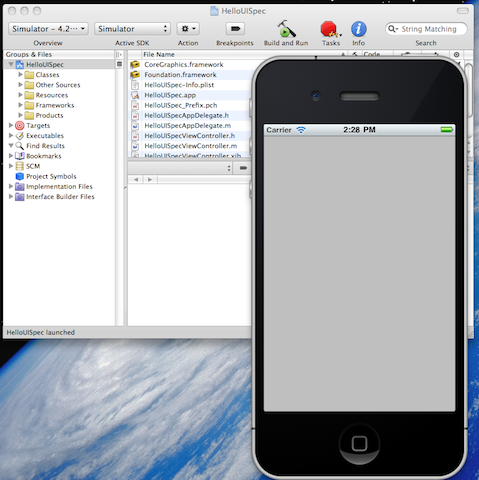Expand the Frameworks folder
This screenshot has width=479, height=480.
pos(20,105)
